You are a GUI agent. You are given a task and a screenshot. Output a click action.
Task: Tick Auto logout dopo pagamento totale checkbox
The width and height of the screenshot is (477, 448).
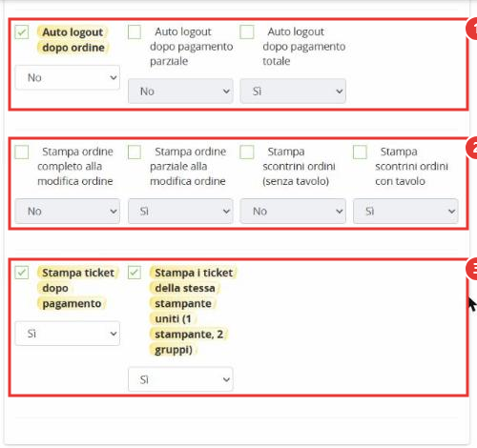coord(247,32)
